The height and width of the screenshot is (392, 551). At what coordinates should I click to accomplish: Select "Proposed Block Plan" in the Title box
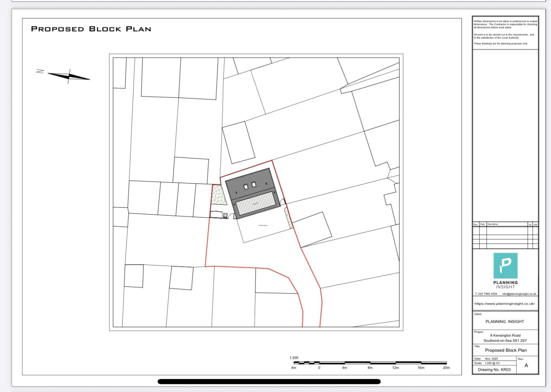506,350
